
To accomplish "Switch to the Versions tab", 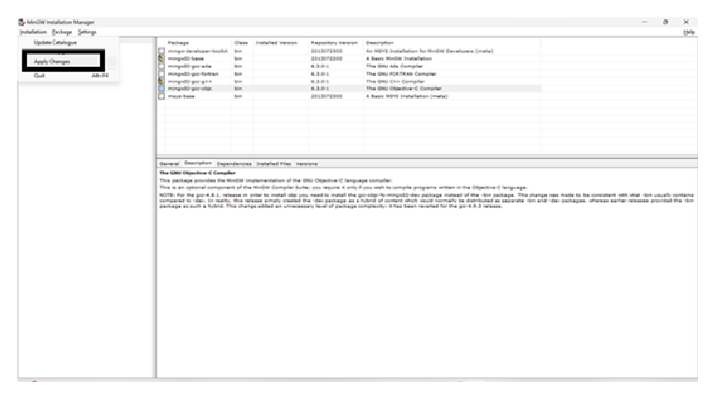I will tap(307, 164).
